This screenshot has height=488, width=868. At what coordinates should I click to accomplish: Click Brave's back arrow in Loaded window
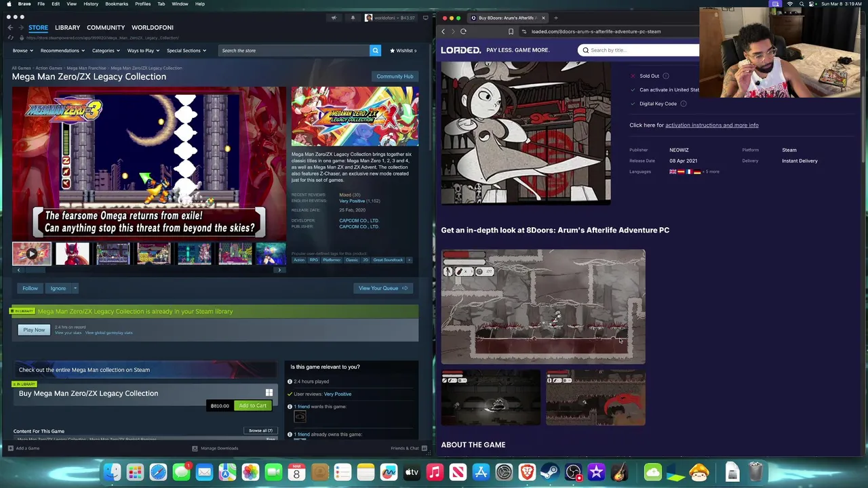click(x=443, y=31)
